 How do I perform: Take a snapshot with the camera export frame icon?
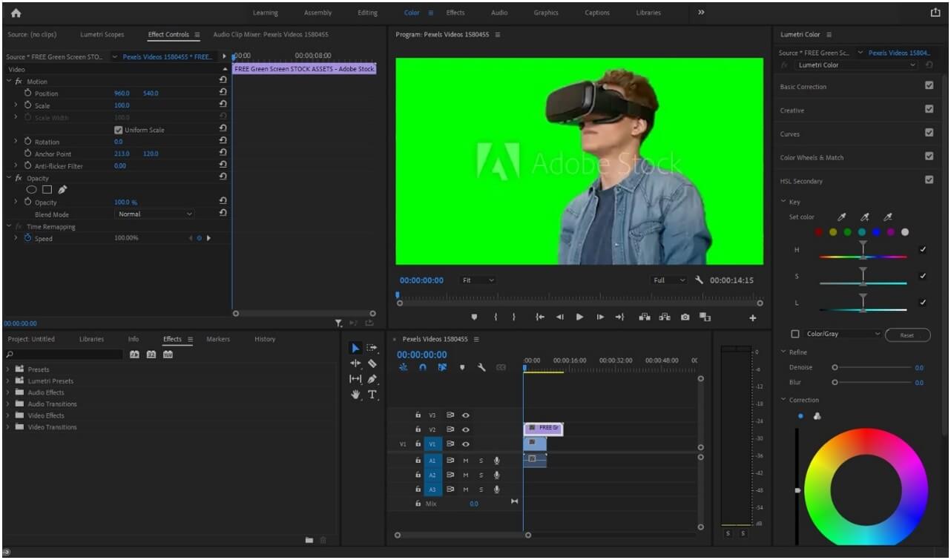coord(685,317)
